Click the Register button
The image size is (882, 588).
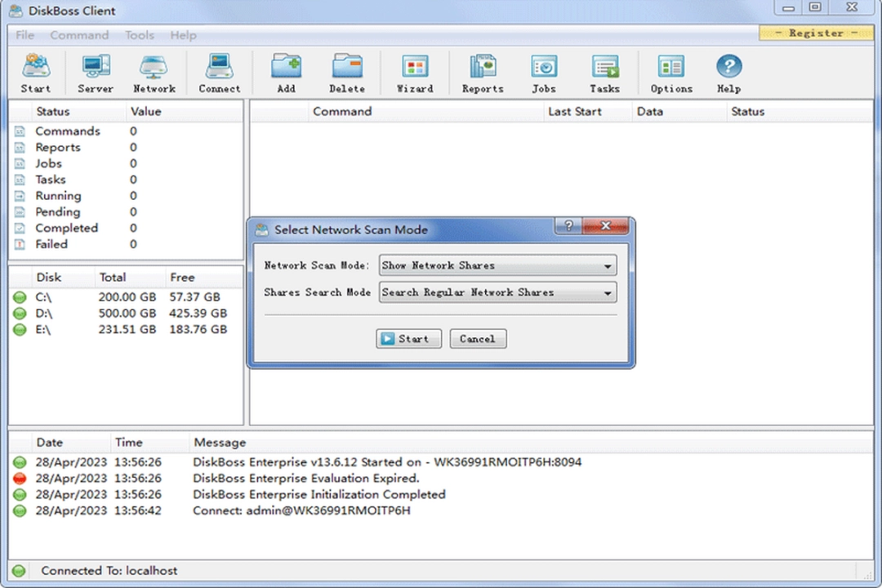coord(816,33)
